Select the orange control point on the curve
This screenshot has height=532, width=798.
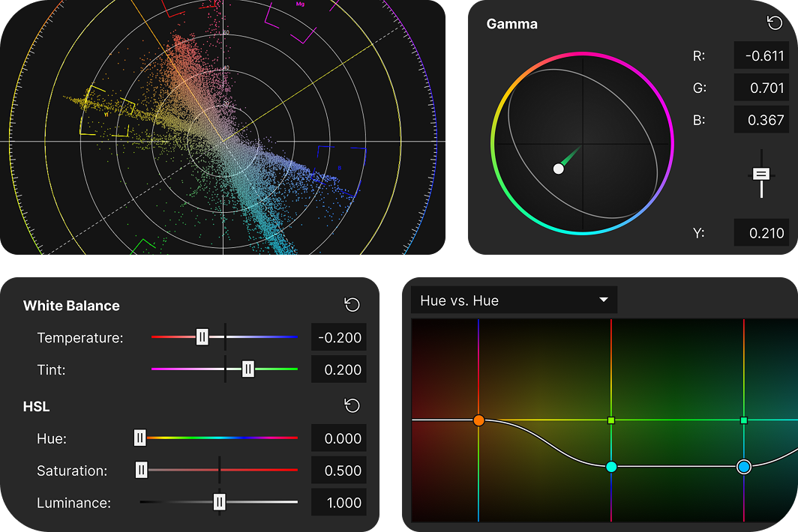[478, 420]
